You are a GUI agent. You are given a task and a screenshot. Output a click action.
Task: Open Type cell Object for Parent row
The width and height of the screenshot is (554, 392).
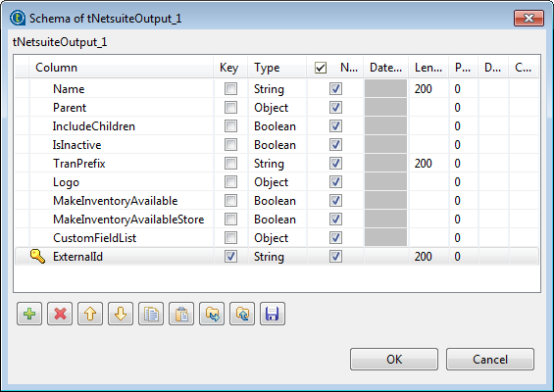pos(277,108)
